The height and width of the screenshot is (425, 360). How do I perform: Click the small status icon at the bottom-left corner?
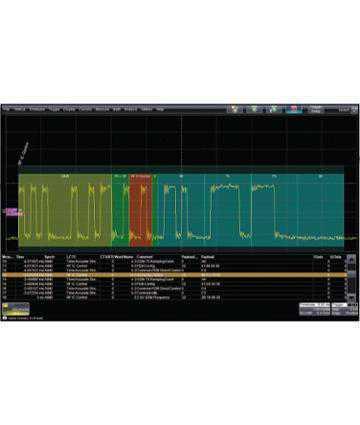click(x=5, y=318)
